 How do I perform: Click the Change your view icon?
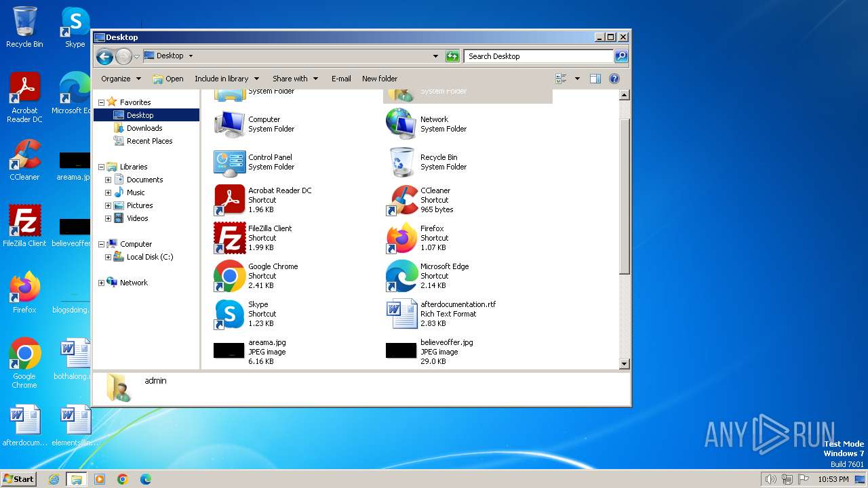point(561,79)
